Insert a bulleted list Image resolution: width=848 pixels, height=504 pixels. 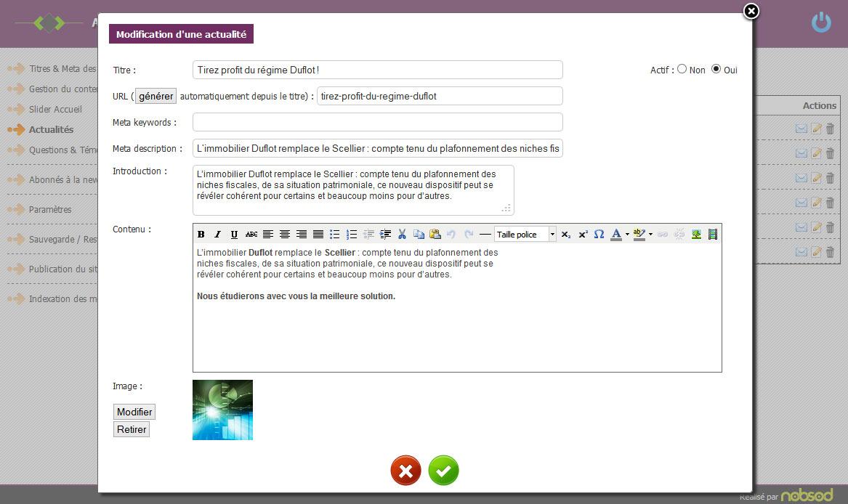pos(335,234)
